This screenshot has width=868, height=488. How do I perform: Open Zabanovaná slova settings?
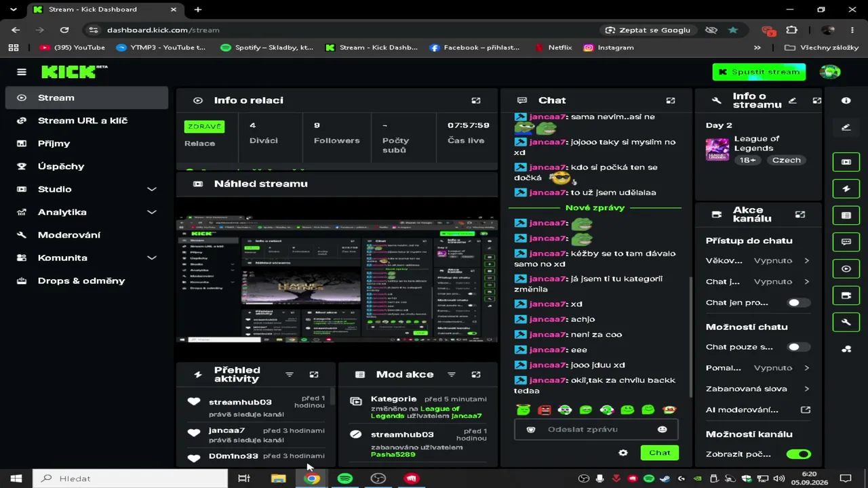[757, 389]
